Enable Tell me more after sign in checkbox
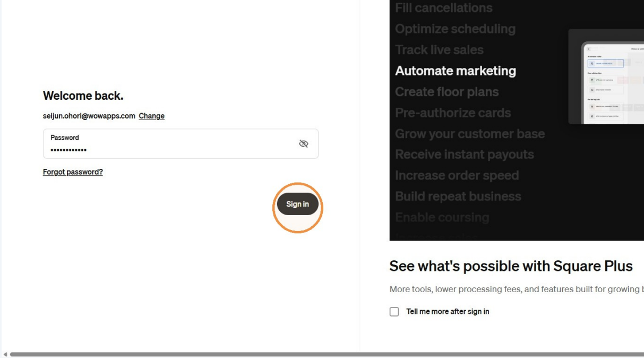 click(394, 312)
